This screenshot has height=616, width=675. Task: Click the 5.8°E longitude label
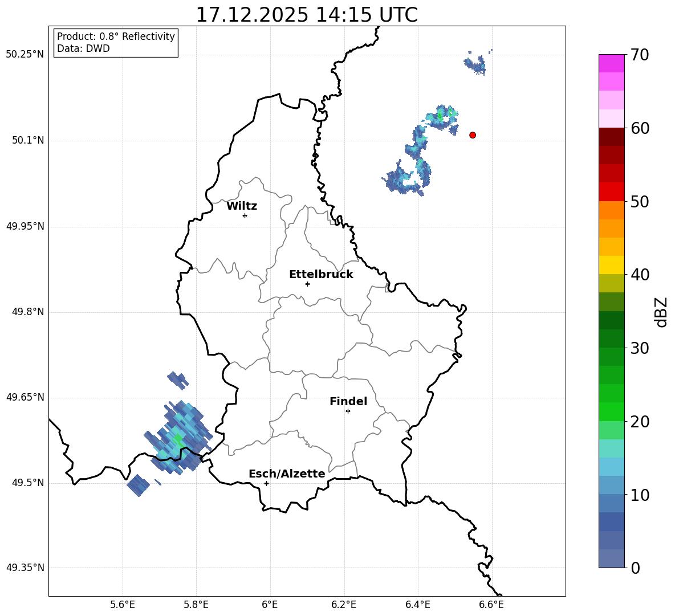pos(196,605)
